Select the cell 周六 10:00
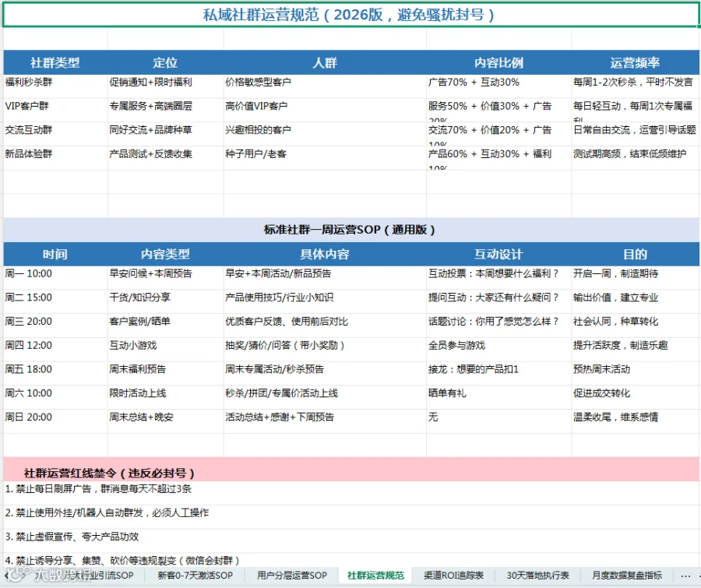 (x=55, y=397)
